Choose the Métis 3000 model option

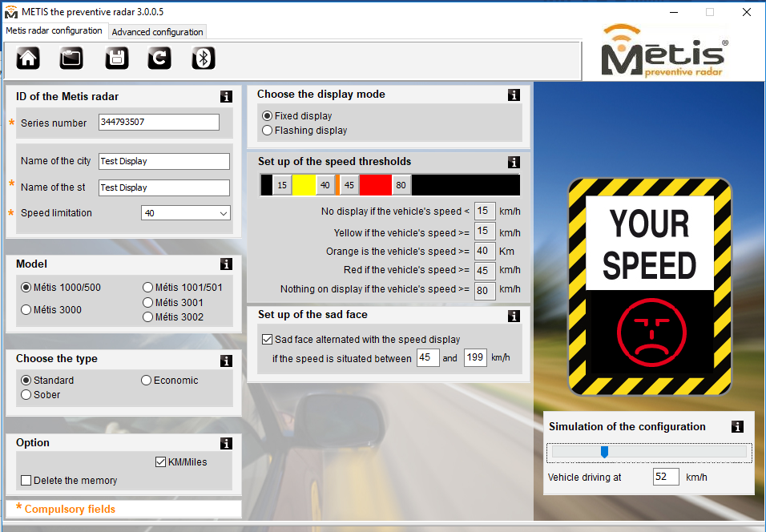click(x=26, y=310)
